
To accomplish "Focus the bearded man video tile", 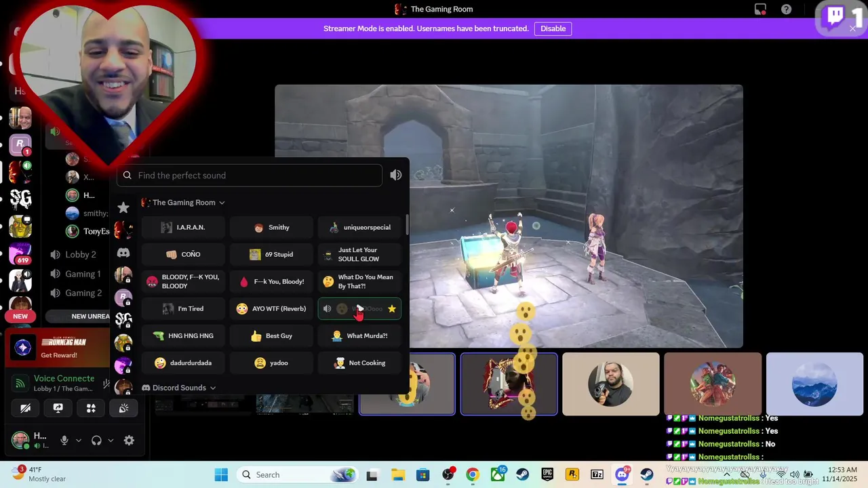I will pyautogui.click(x=610, y=384).
